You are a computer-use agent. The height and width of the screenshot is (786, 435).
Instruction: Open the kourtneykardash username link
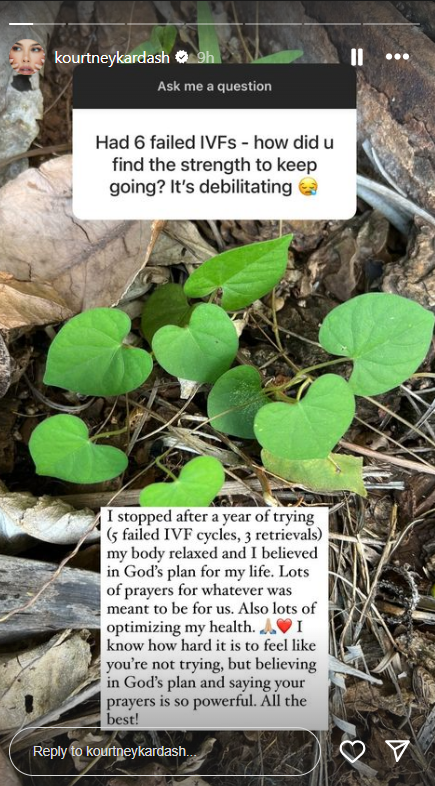[113, 58]
